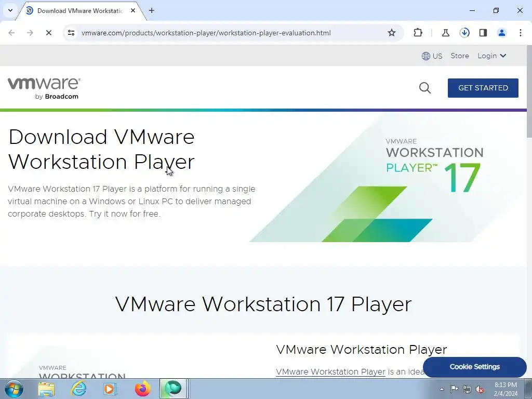Select the active browser taskbar button
The width and height of the screenshot is (532, 399).
(173, 389)
